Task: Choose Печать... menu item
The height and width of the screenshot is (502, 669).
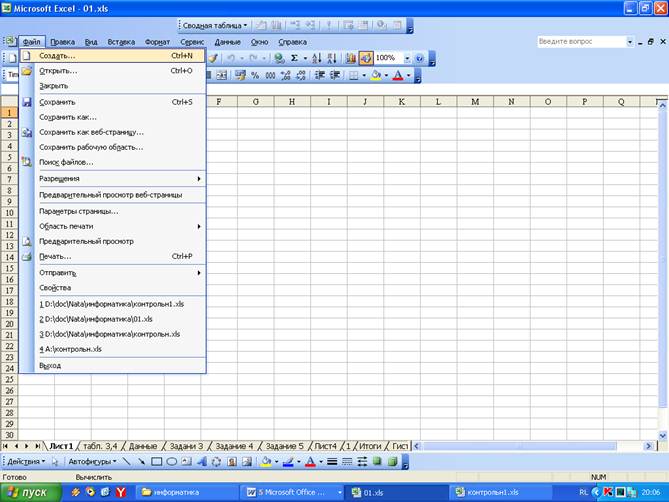Action: click(x=112, y=256)
